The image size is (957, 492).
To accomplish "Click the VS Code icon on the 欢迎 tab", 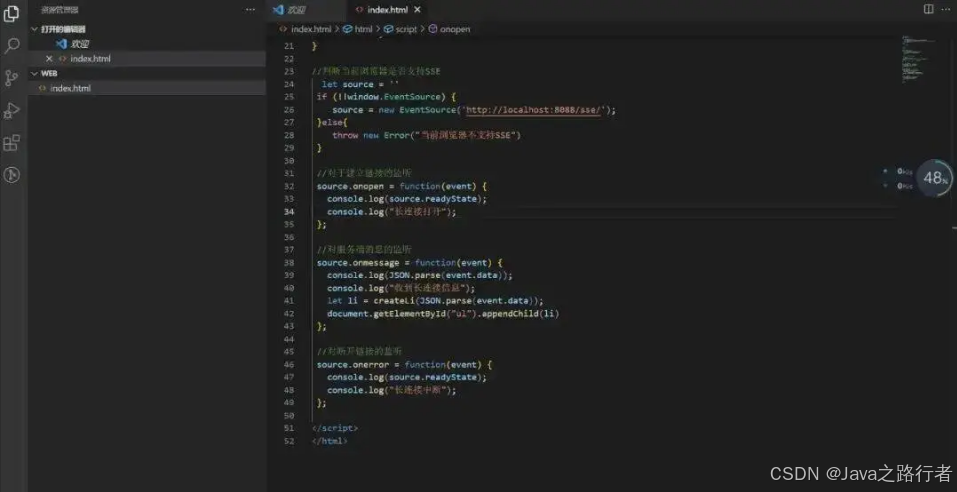I will click(x=278, y=10).
